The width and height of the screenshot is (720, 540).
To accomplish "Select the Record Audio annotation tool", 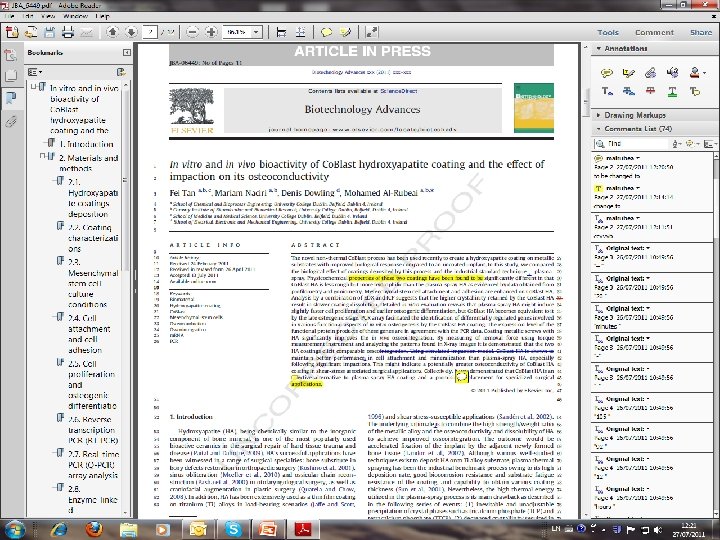I will tap(673, 72).
